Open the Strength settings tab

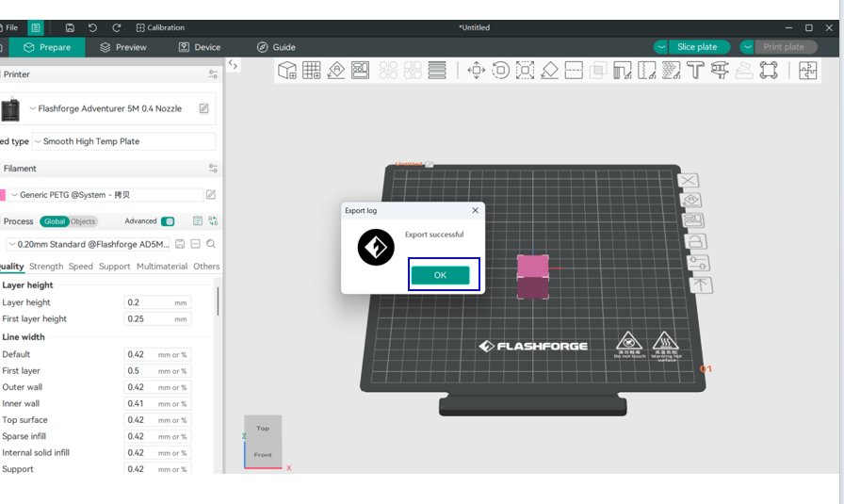[x=46, y=267]
